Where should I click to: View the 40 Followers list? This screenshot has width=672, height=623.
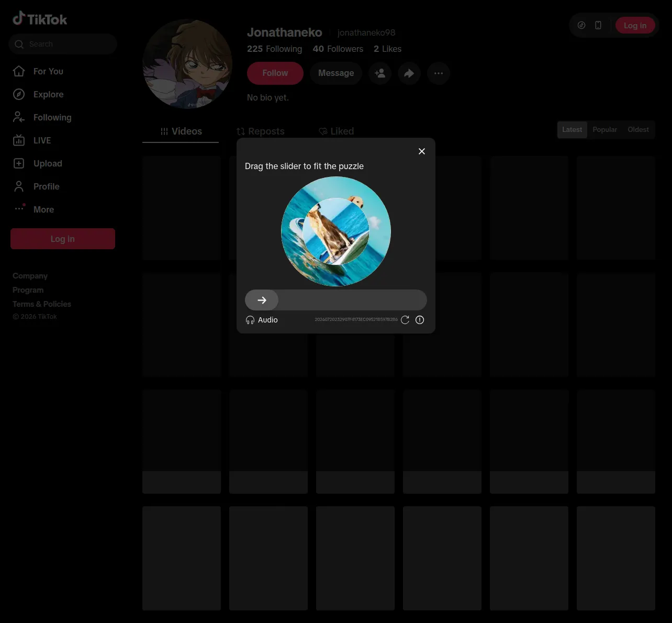point(338,49)
